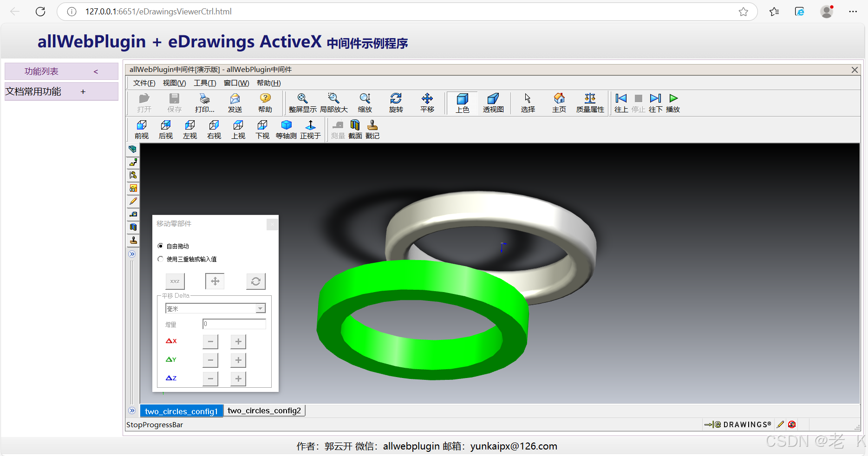The height and width of the screenshot is (456, 868).
Task: Click the pencil icon in status bar
Action: coord(780,424)
